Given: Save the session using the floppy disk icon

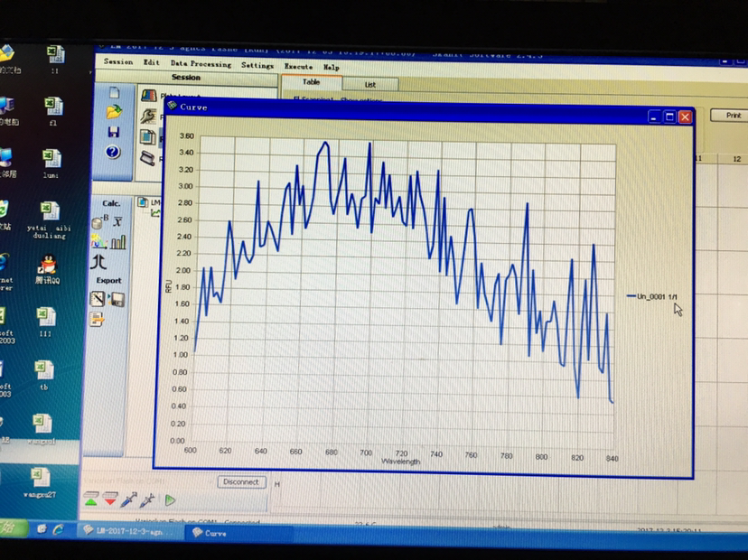Looking at the screenshot, I should point(114,132).
